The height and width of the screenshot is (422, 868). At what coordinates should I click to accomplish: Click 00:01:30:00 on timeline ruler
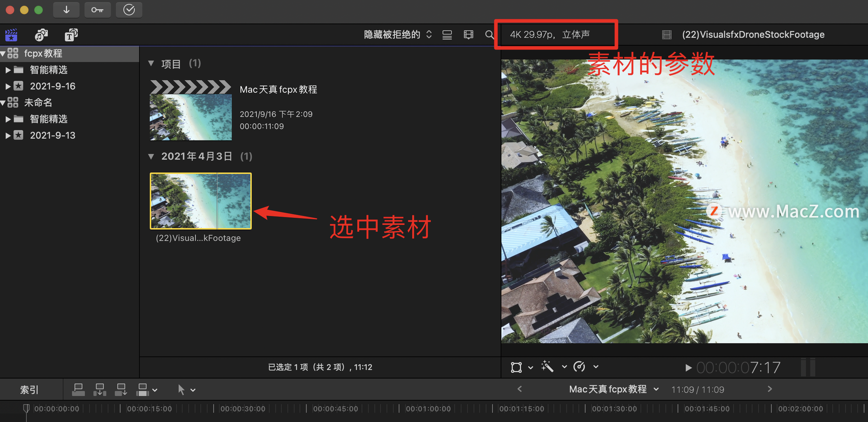614,409
